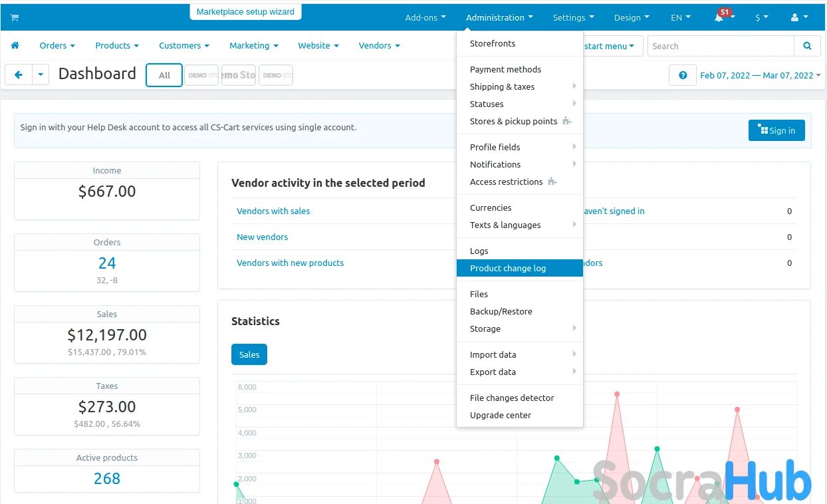This screenshot has width=827, height=504.
Task: Open notifications bell with 51 badge
Action: [719, 18]
